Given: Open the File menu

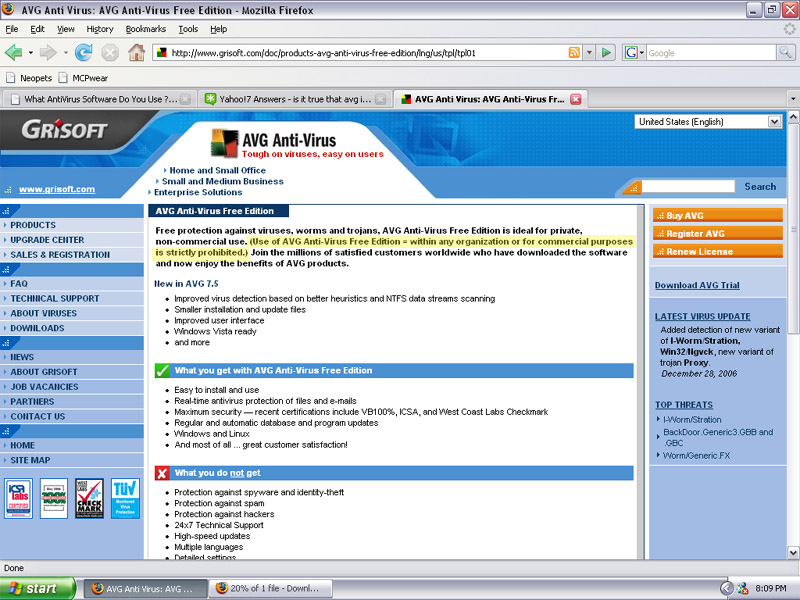Looking at the screenshot, I should (x=12, y=29).
